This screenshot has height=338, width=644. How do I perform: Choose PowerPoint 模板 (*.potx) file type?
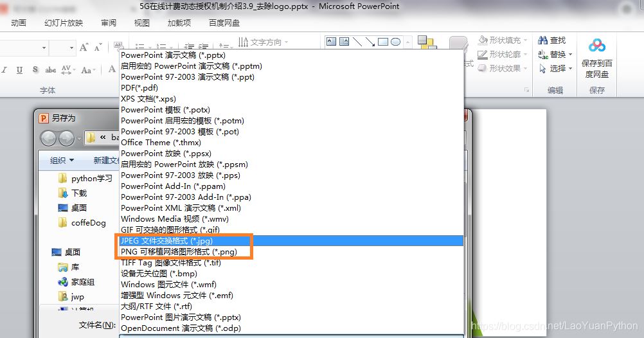291,110
